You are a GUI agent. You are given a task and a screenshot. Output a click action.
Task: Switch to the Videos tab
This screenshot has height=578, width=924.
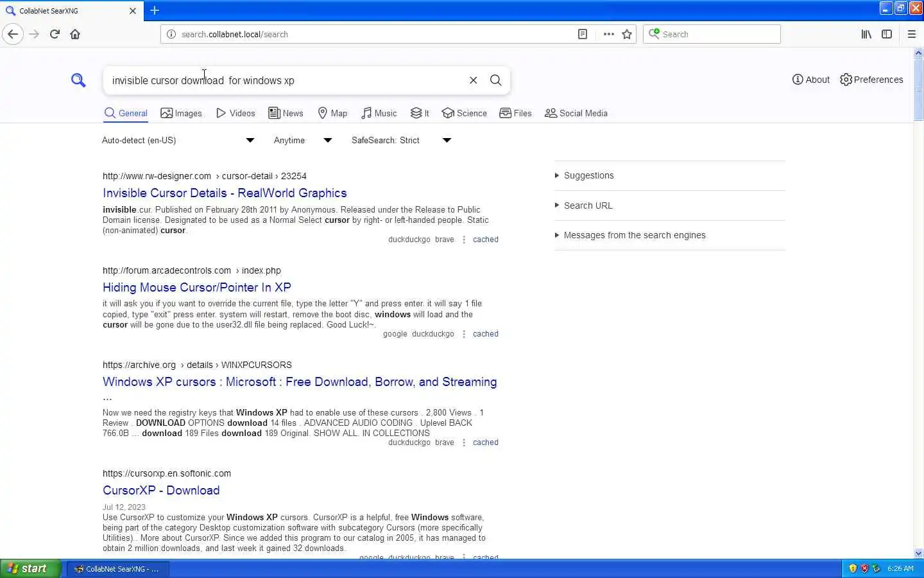tap(235, 113)
